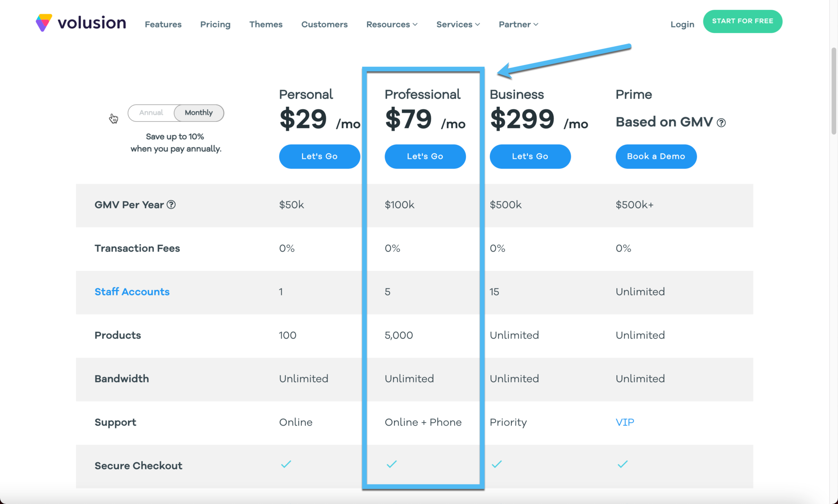
Task: Go to the Themes section
Action: tap(266, 24)
